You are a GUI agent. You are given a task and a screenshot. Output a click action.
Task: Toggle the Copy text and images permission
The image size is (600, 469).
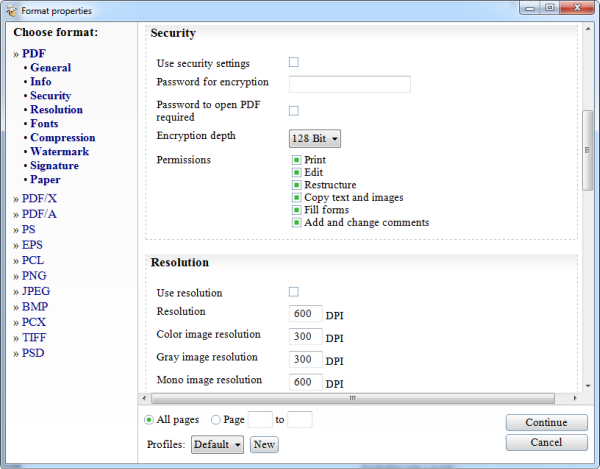pos(297,198)
